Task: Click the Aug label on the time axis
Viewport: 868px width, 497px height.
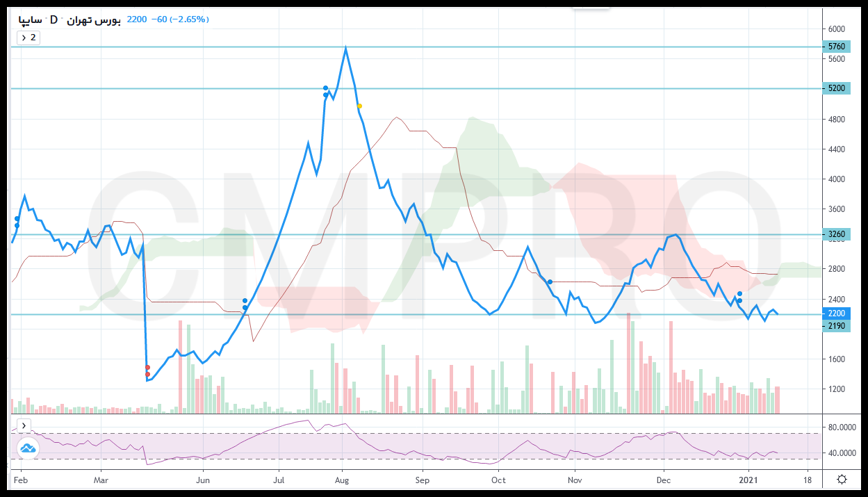Action: (342, 480)
